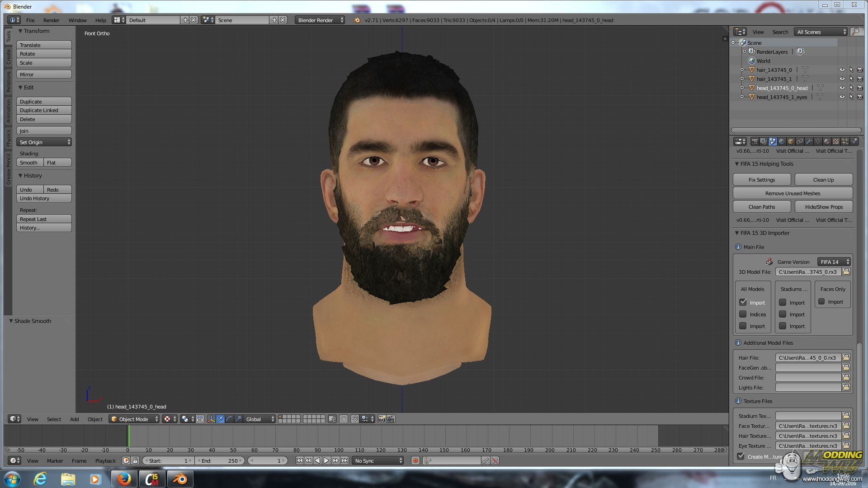This screenshot has width=868, height=488.
Task: Expand the head_143745_0_head outliner item
Action: pyautogui.click(x=742, y=88)
